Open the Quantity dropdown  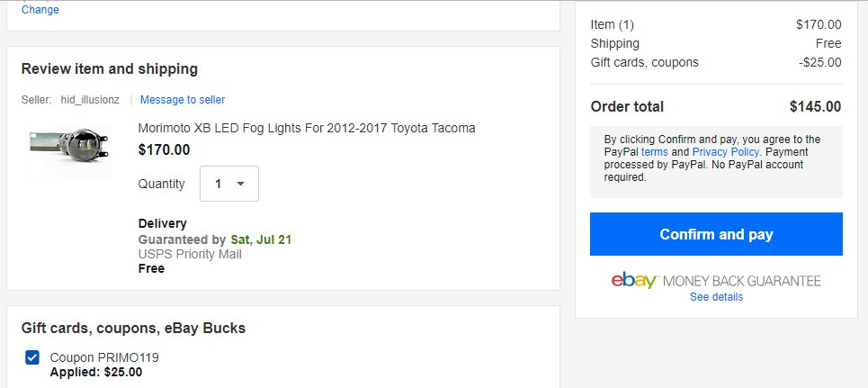[228, 184]
